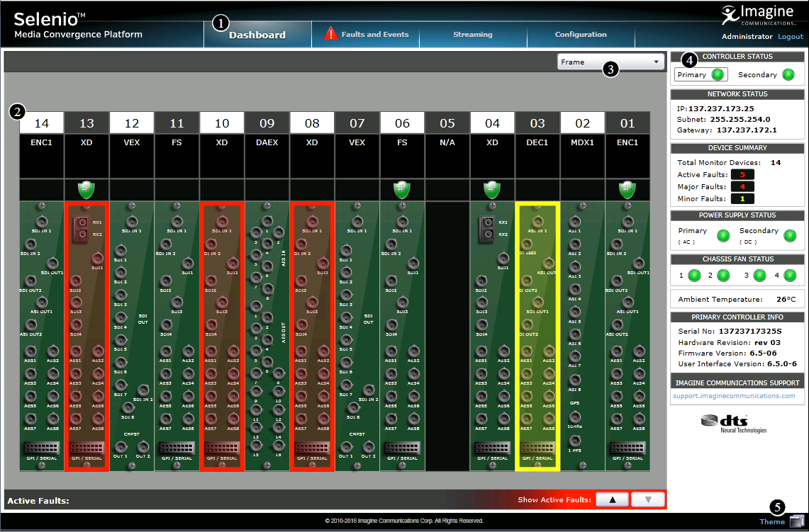Log out using the Logout link

(x=791, y=37)
